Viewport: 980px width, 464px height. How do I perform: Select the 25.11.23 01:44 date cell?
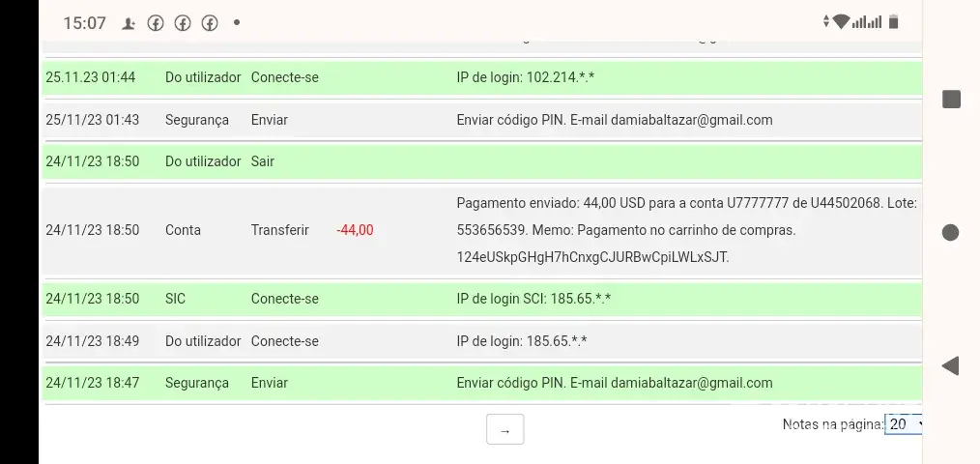(91, 77)
